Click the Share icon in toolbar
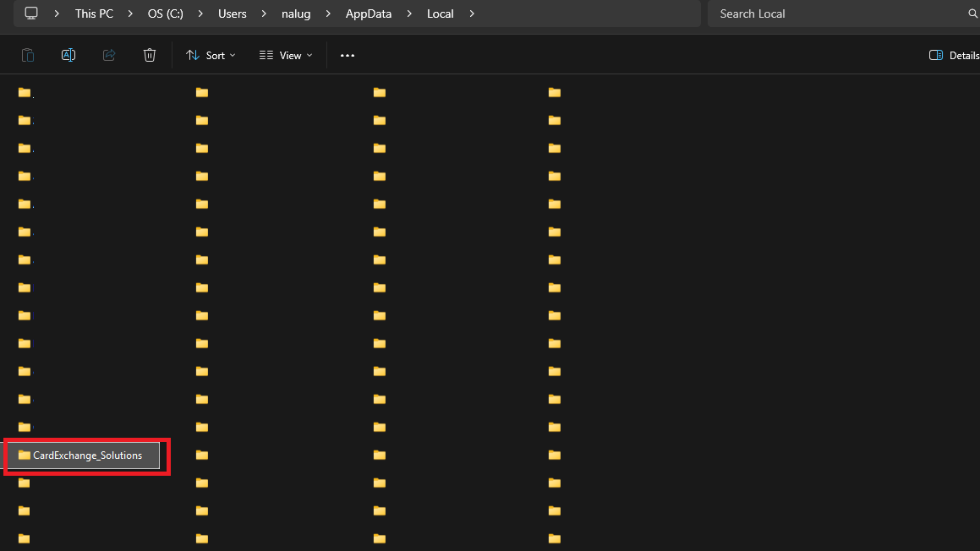The image size is (980, 551). [x=109, y=55]
